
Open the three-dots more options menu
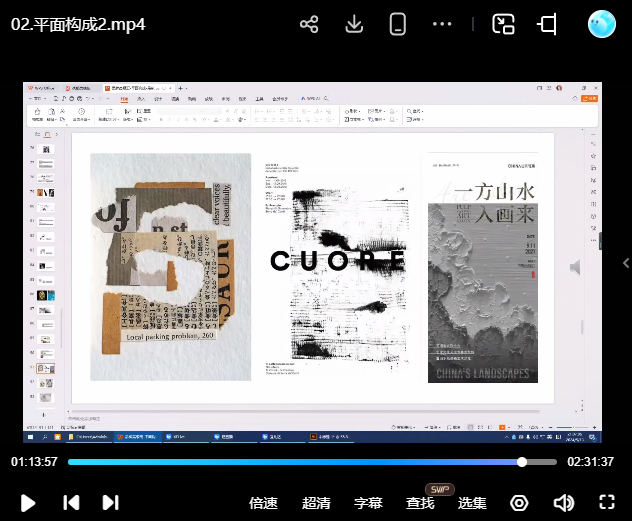(442, 24)
